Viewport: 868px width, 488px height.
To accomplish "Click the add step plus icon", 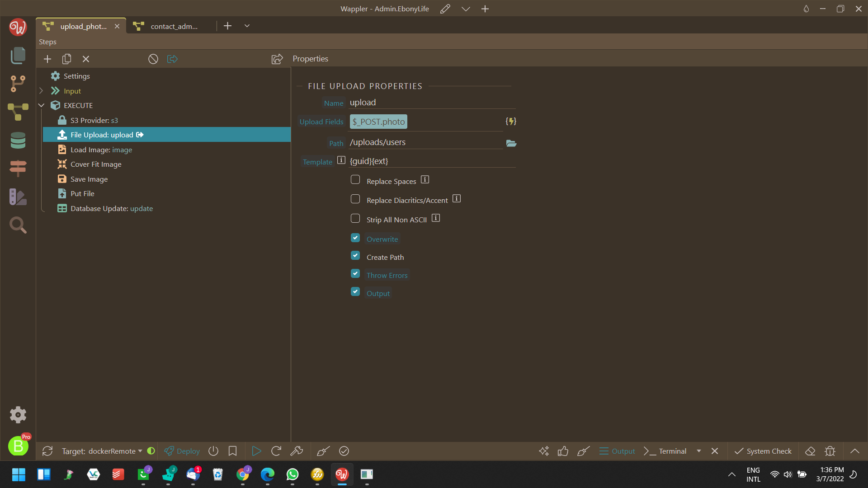I will pyautogui.click(x=47, y=59).
